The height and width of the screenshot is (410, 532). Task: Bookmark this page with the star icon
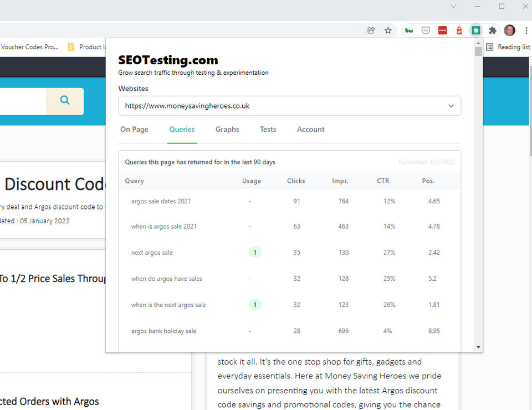coord(388,30)
